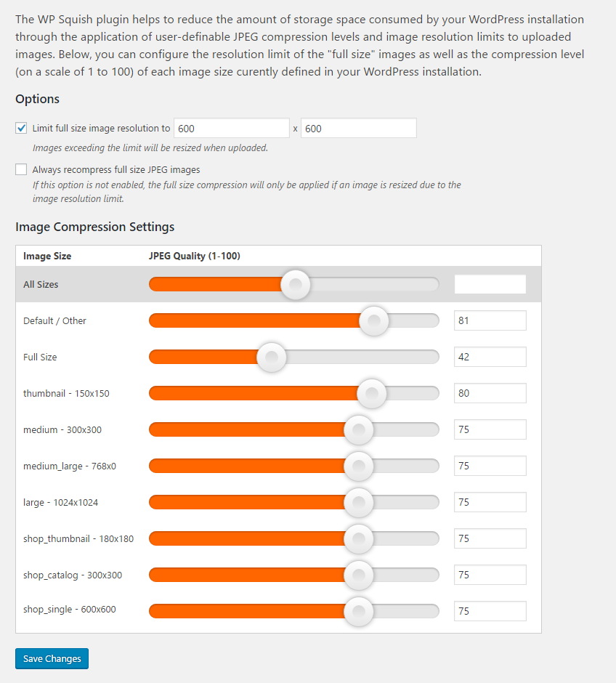Click the Default / Other quality slider knob
This screenshot has width=616, height=683.
coord(374,320)
